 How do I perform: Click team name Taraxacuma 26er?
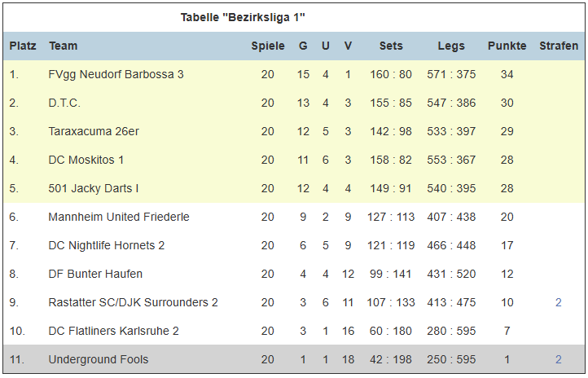94,131
